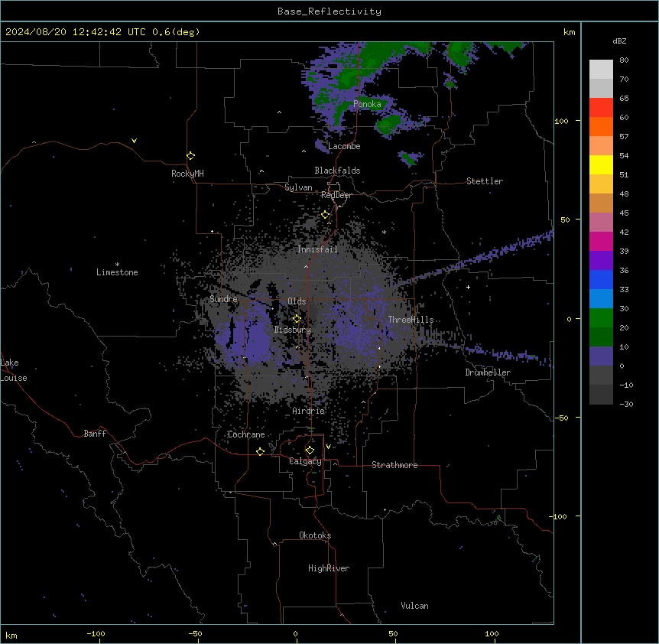Click the bright green 30-20 dBZ swatch
The width and height of the screenshot is (659, 644).
601,318
